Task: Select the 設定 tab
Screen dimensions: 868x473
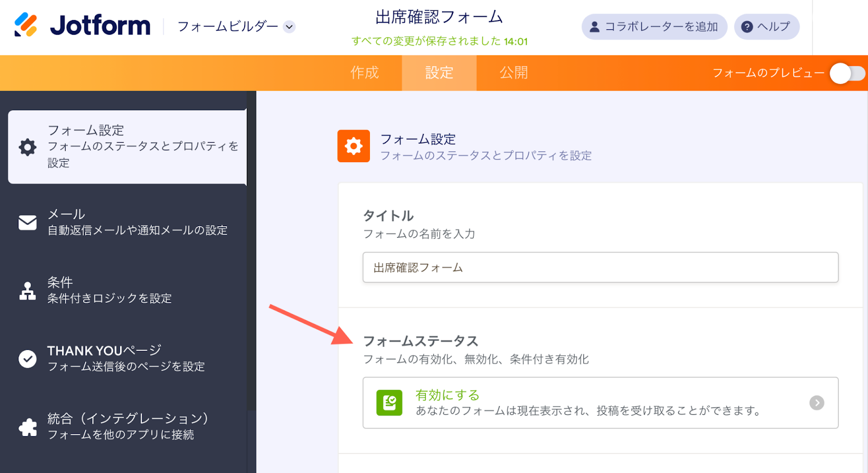Action: (x=439, y=73)
